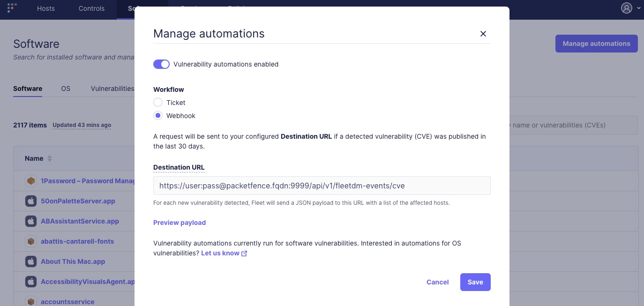Expand account dropdown chevron in top bar

click(x=638, y=8)
